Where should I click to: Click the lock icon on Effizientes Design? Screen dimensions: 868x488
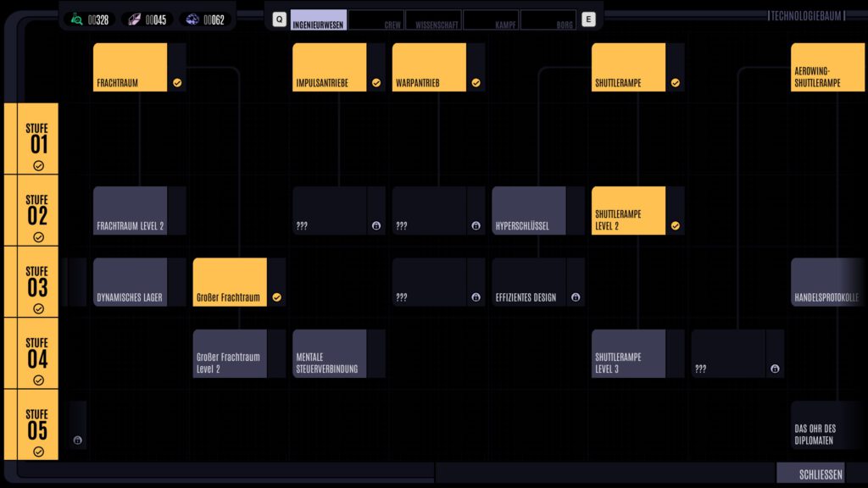(576, 297)
